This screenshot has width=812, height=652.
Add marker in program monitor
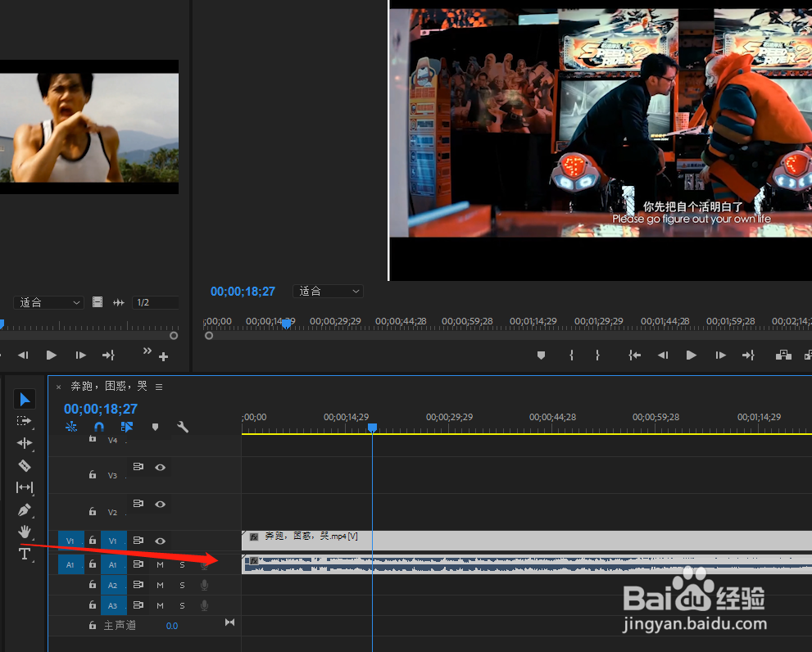(x=541, y=355)
